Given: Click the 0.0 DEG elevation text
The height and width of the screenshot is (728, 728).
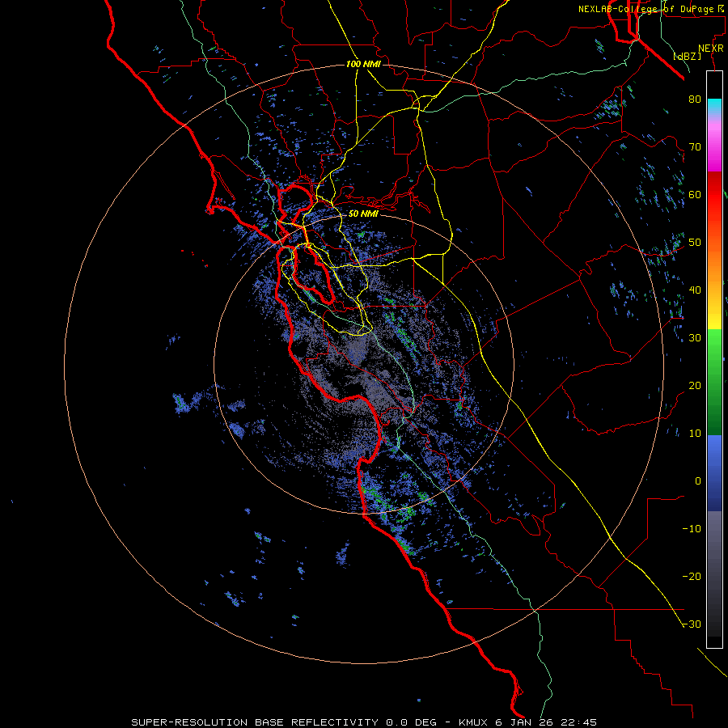Looking at the screenshot, I should point(412,722).
